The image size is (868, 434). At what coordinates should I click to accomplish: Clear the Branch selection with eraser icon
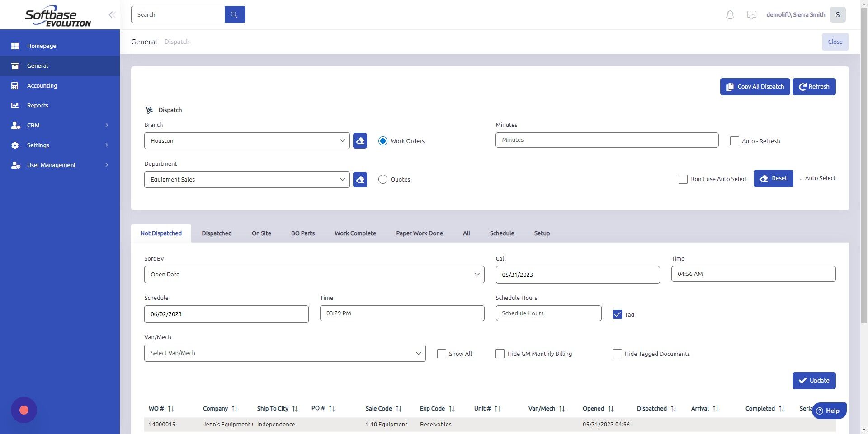(x=359, y=140)
